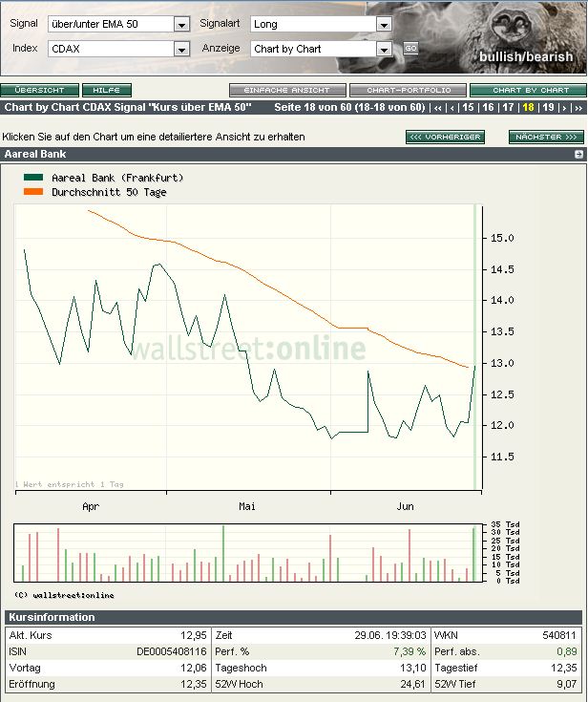Click the Perf. abs. value 0,89
Screen dimensions: 588x702
coord(566,651)
